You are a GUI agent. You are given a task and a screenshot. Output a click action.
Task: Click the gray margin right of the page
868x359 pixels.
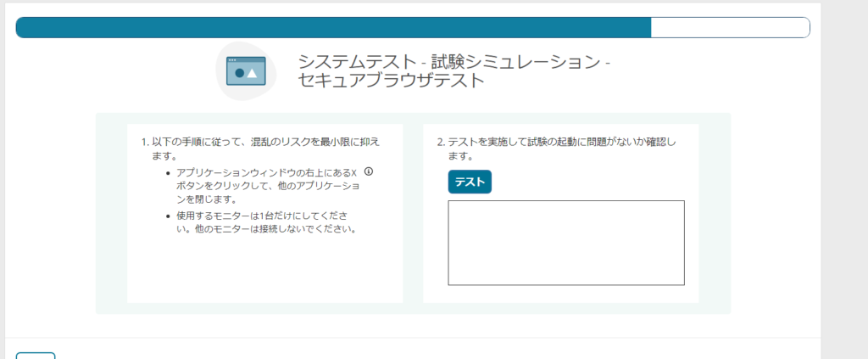pyautogui.click(x=844, y=170)
